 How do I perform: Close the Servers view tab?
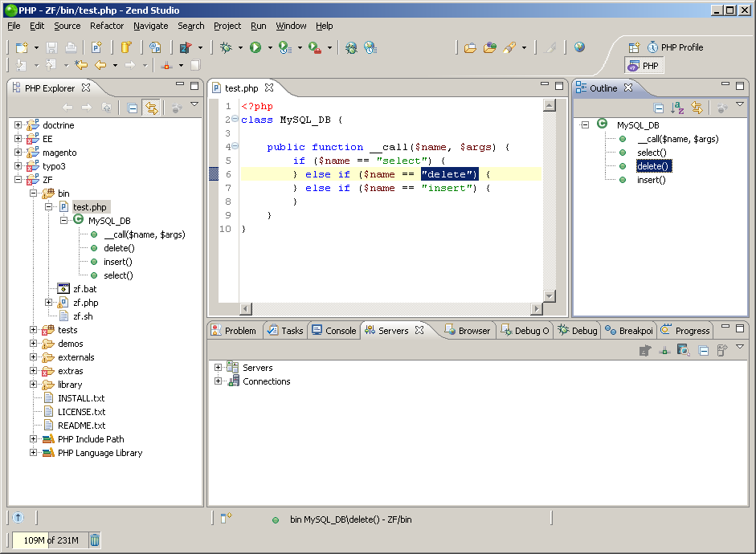[419, 330]
